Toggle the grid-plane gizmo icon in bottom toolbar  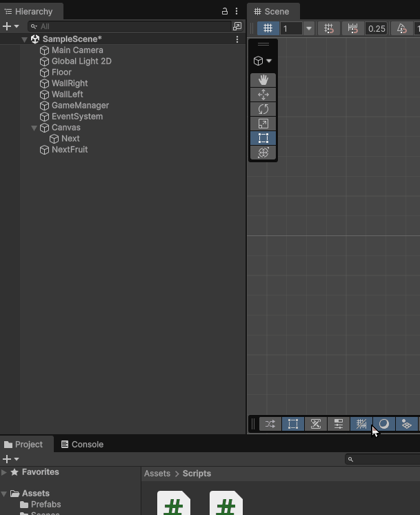tap(406, 424)
